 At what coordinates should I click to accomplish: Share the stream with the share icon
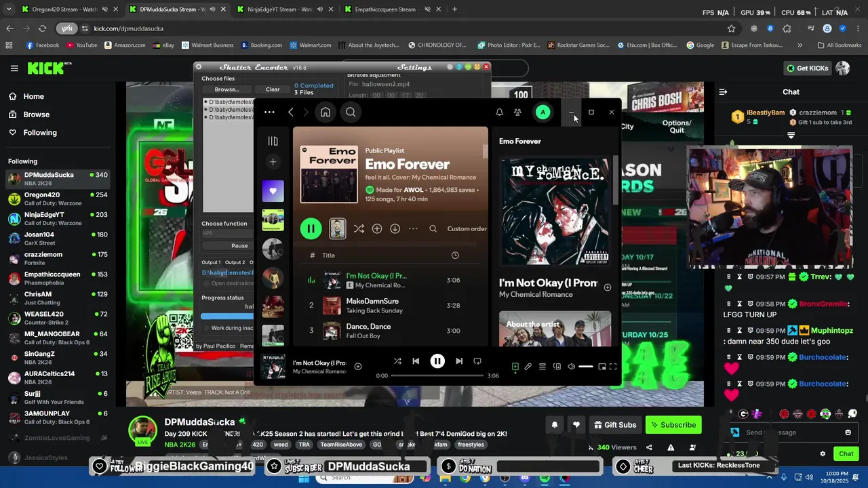[x=649, y=447]
